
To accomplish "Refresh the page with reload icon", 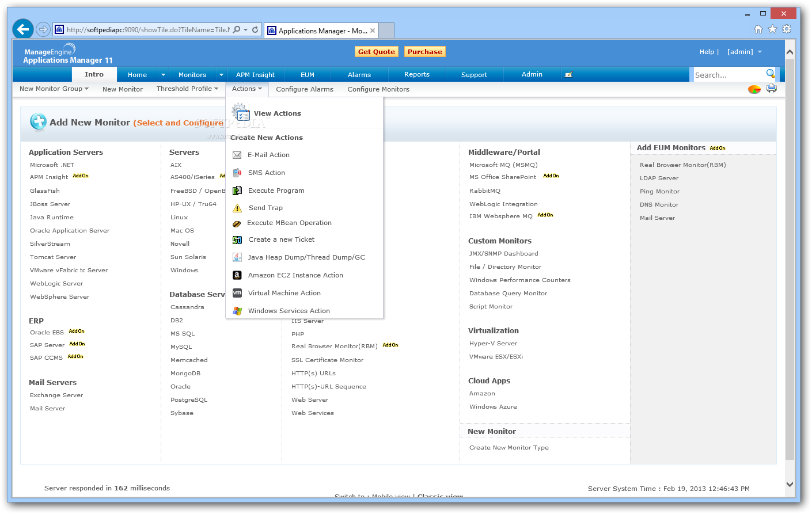I will (x=255, y=29).
